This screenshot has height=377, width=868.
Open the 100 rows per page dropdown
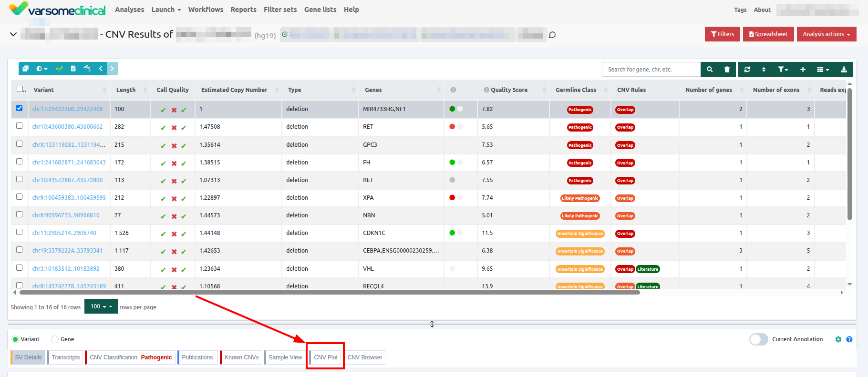click(101, 306)
